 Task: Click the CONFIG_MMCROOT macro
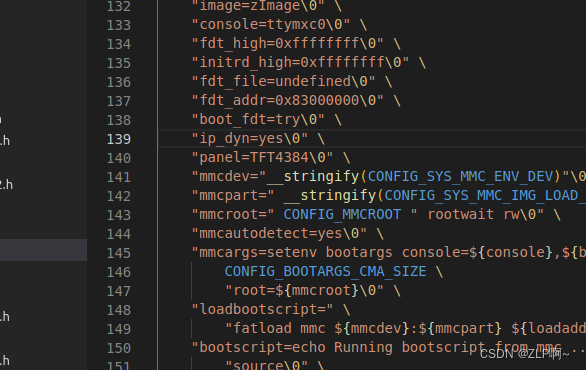[342, 215]
